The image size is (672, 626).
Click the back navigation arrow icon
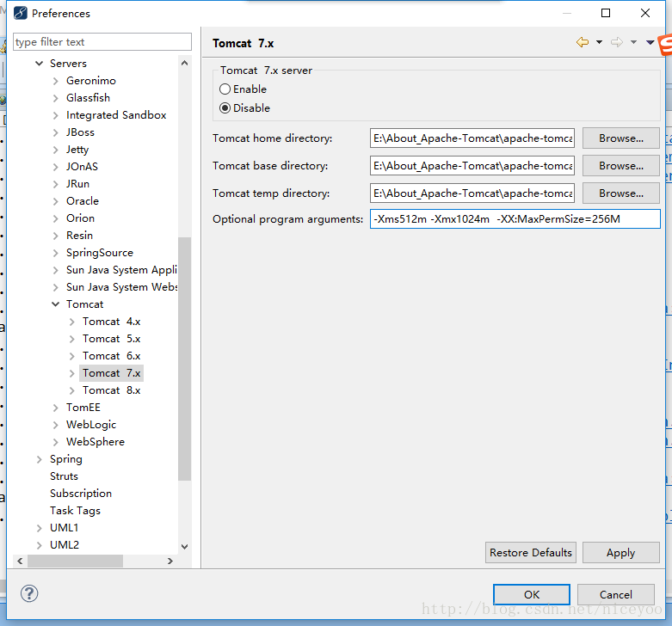coord(583,42)
